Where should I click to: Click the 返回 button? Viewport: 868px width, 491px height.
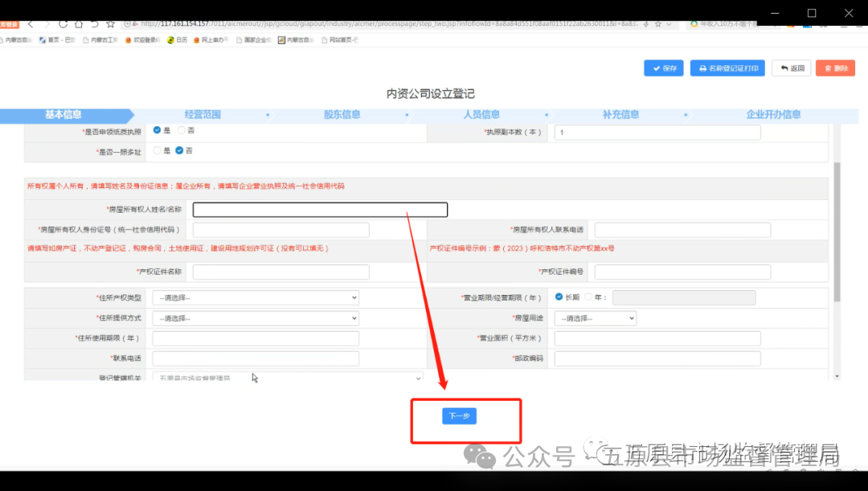791,68
